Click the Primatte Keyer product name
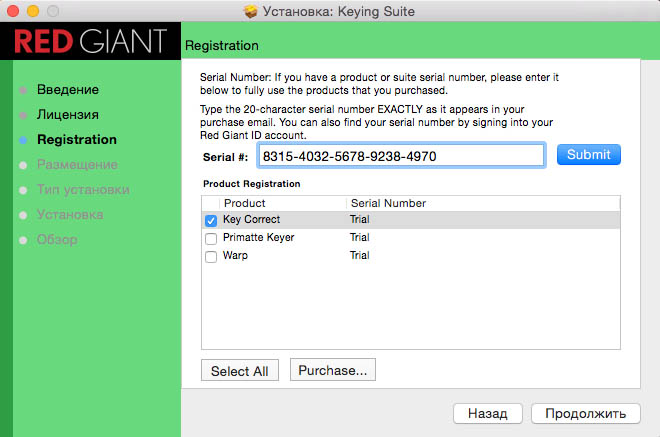660x437 pixels. (x=258, y=237)
